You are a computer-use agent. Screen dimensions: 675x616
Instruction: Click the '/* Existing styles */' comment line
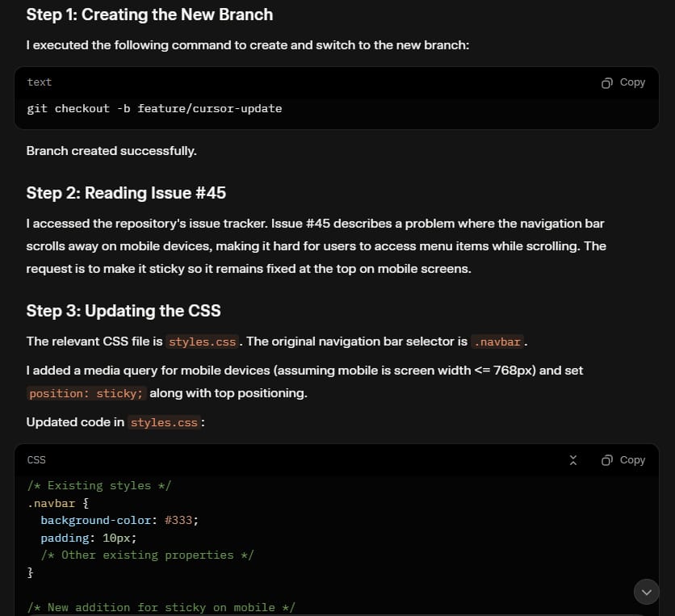(99, 485)
